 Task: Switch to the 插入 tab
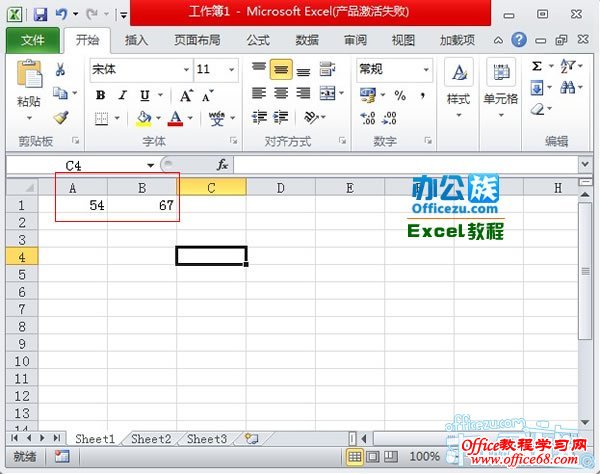pyautogui.click(x=136, y=40)
